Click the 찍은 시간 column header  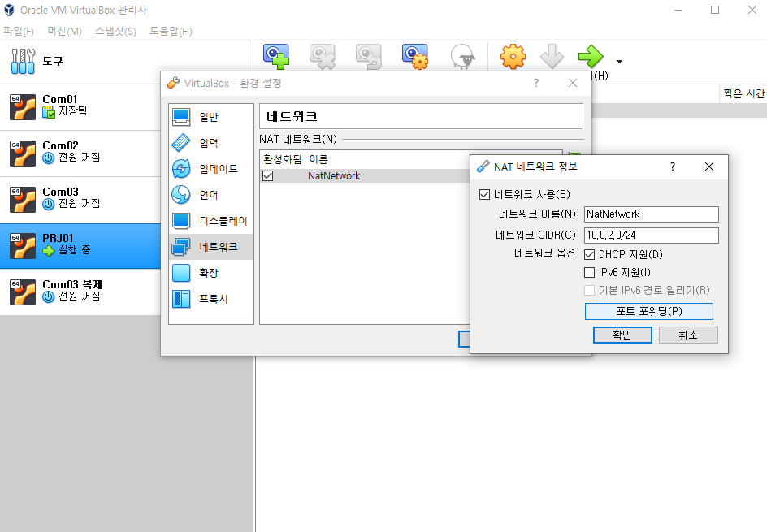click(x=743, y=93)
